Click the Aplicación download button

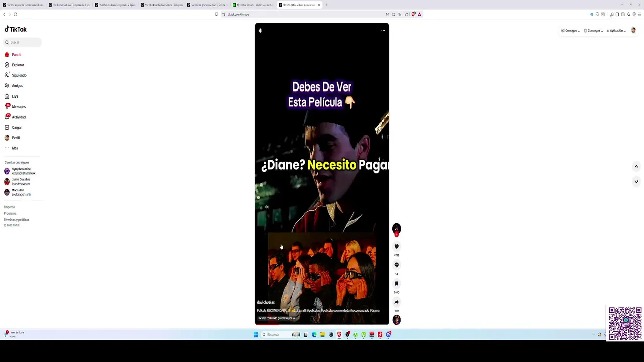pyautogui.click(x=616, y=31)
